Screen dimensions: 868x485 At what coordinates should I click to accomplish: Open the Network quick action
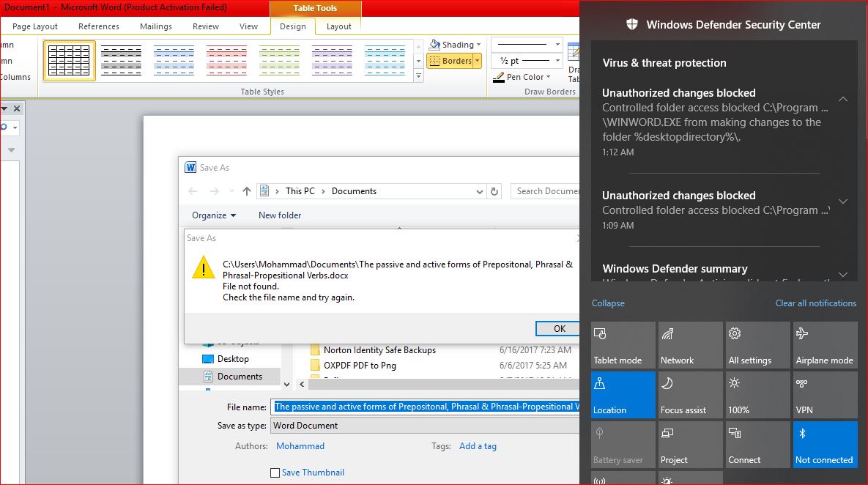tap(690, 345)
